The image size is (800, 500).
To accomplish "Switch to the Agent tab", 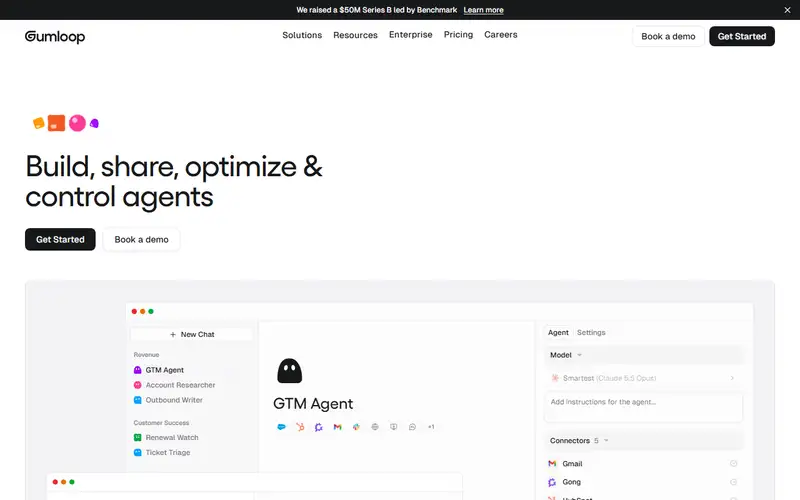I will (558, 332).
